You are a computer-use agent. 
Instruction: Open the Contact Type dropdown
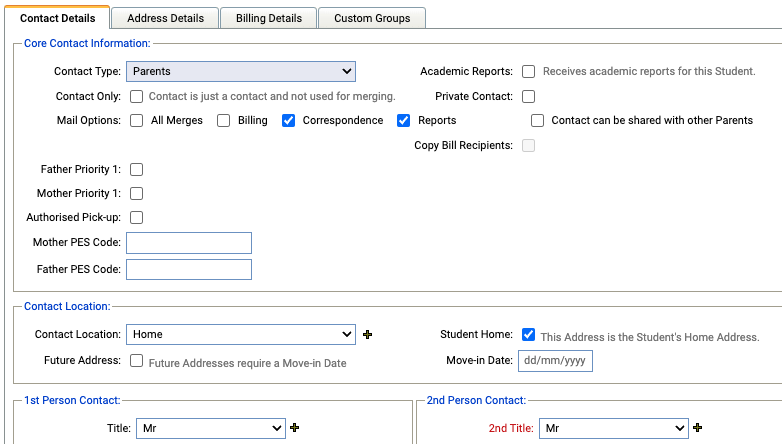tap(241, 71)
